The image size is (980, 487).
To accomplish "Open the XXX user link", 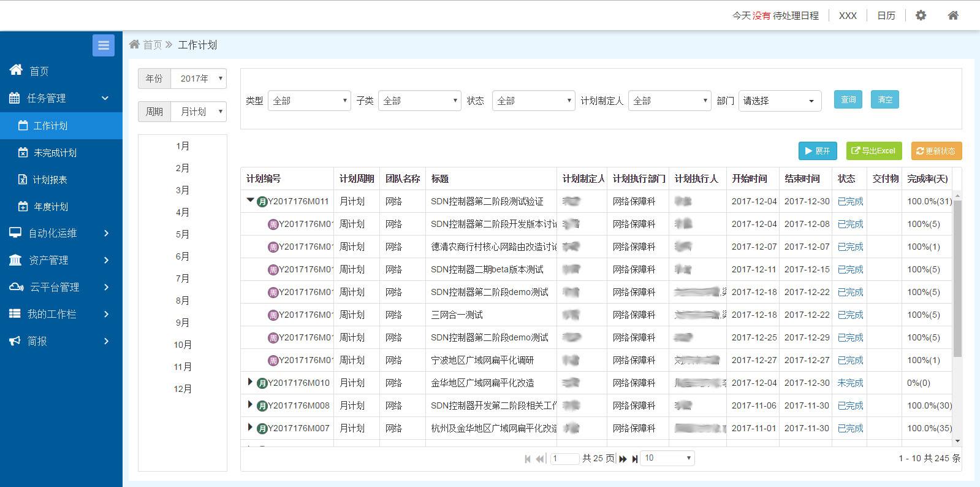I will point(848,15).
